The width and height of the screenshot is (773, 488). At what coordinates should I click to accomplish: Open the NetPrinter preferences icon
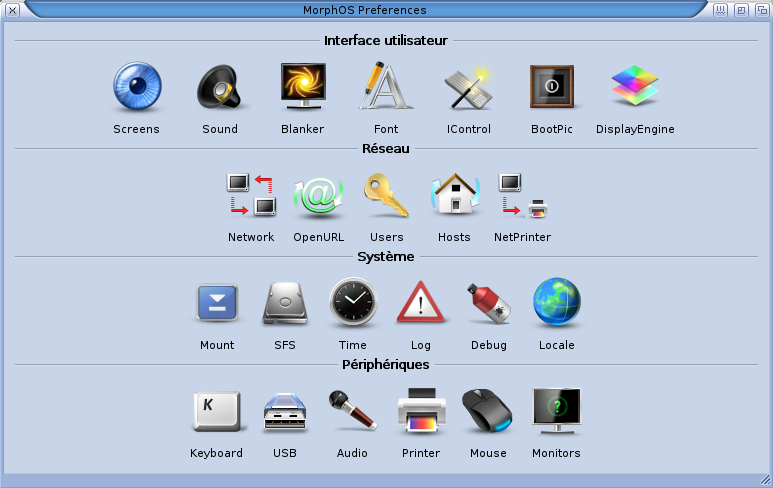point(523,195)
